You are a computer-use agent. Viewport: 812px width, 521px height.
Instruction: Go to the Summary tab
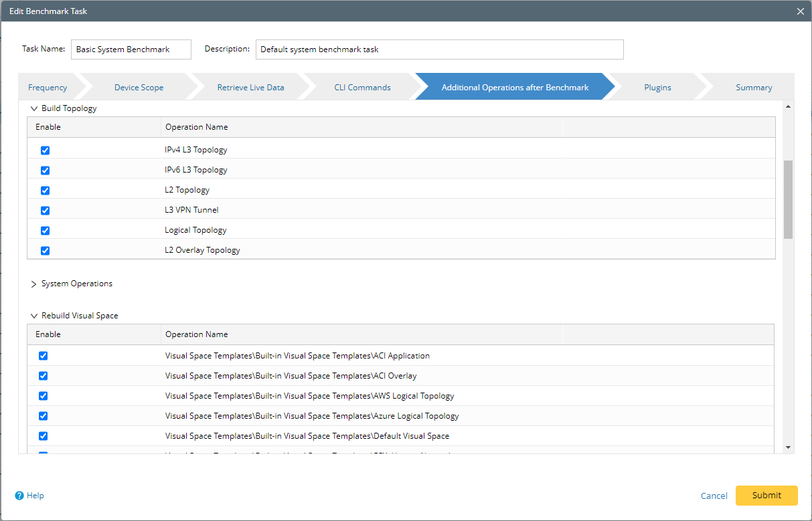754,86
